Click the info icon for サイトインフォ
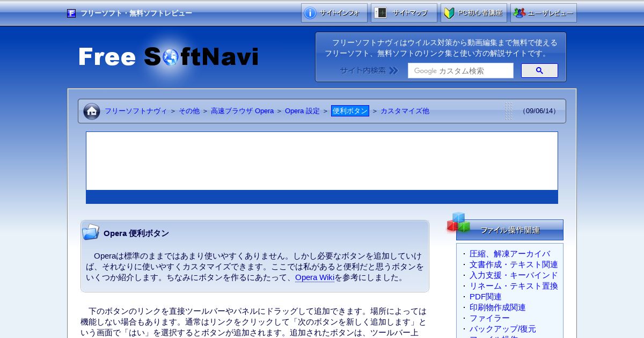This screenshot has width=644, height=338. (310, 13)
